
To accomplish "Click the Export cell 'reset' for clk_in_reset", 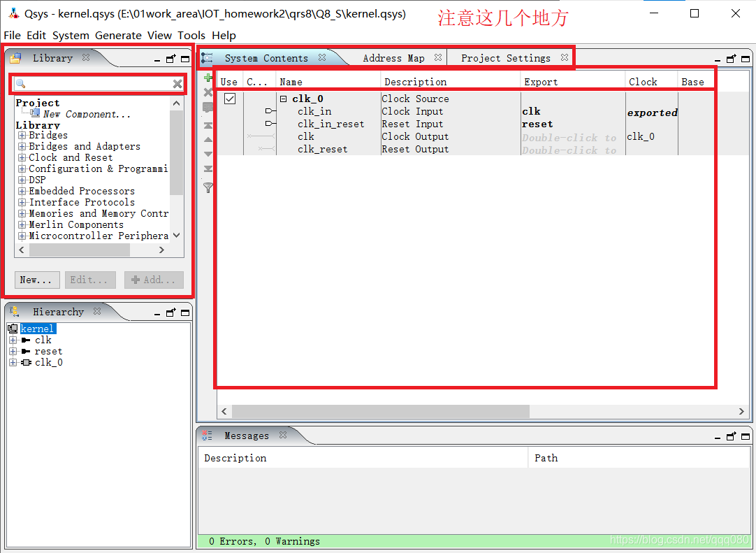I will click(537, 124).
